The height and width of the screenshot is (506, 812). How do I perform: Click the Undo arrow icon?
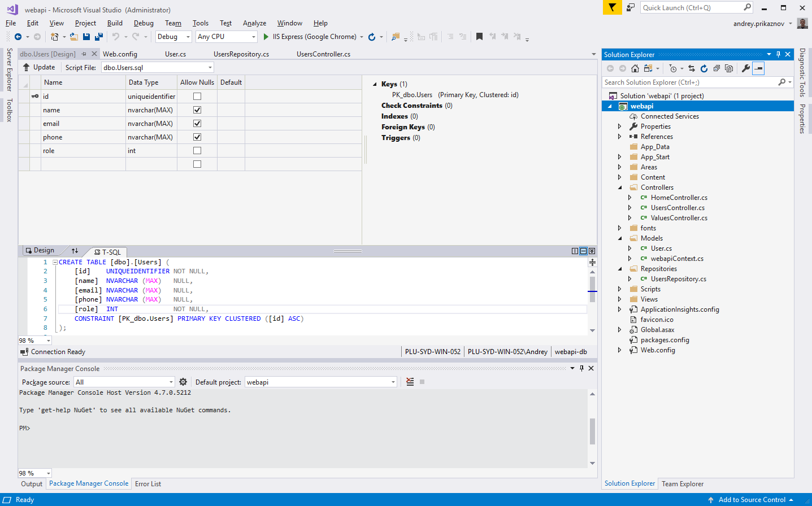click(x=115, y=37)
